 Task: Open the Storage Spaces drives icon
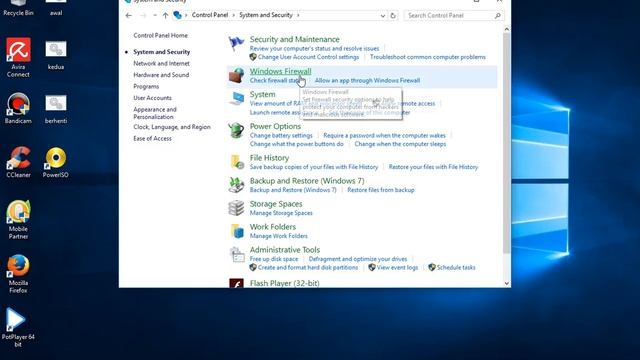(x=236, y=208)
